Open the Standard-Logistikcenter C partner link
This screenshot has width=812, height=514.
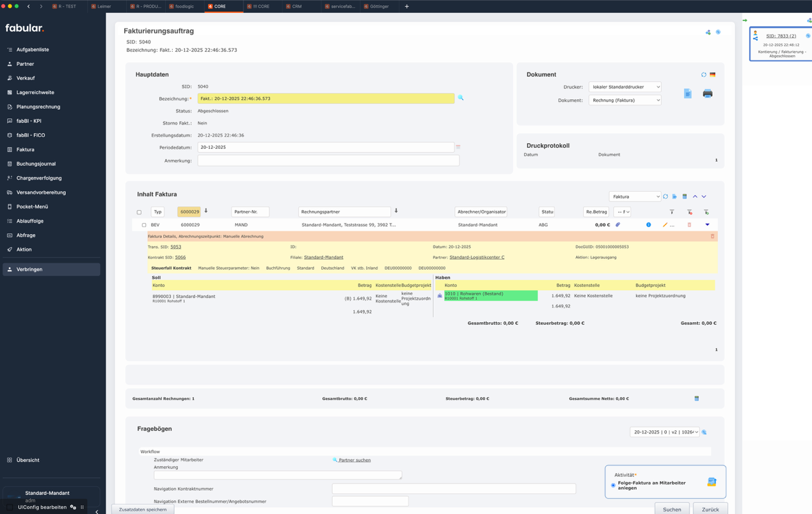[x=477, y=258]
